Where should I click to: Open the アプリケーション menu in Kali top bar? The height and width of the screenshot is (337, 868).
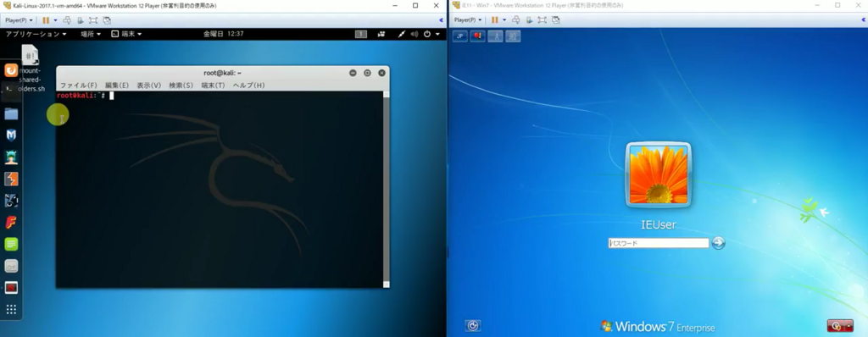pyautogui.click(x=36, y=34)
